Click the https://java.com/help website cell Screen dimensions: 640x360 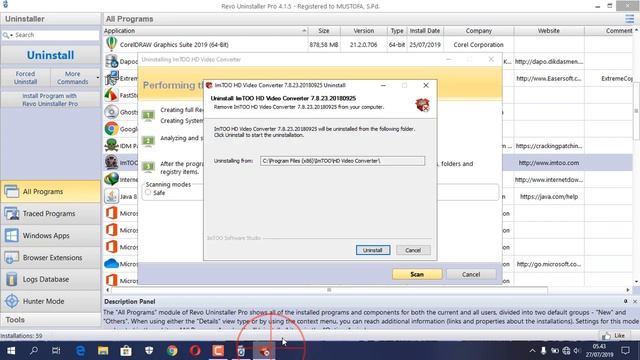[549, 196]
